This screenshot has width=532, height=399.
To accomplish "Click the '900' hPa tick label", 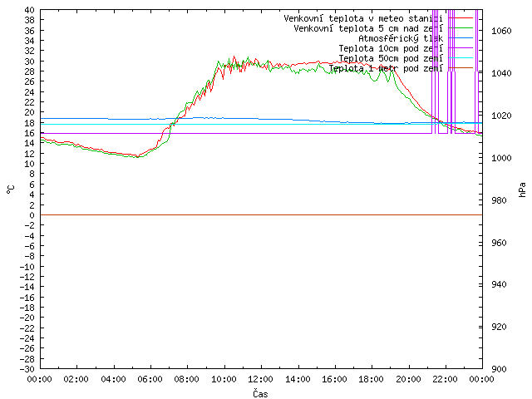I will (499, 369).
